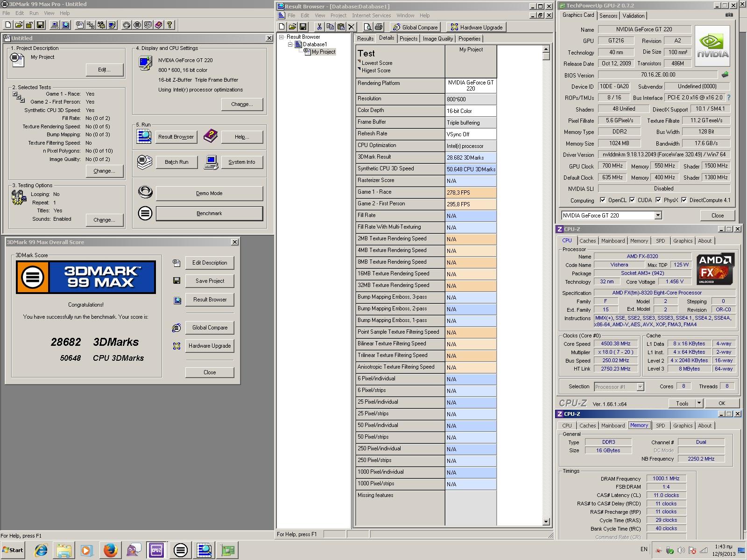Click Open project icon in 3DMark toolbar
Screen dimensions: 747x560
coord(19,25)
